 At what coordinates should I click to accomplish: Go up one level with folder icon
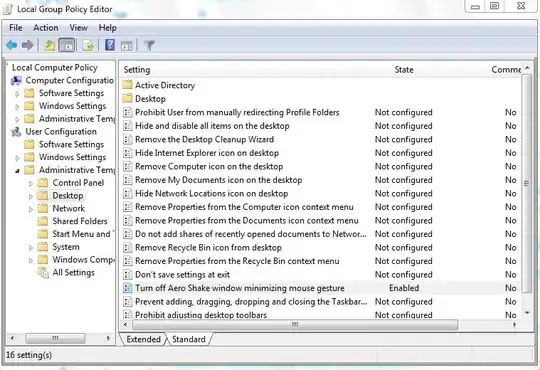[x=50, y=45]
